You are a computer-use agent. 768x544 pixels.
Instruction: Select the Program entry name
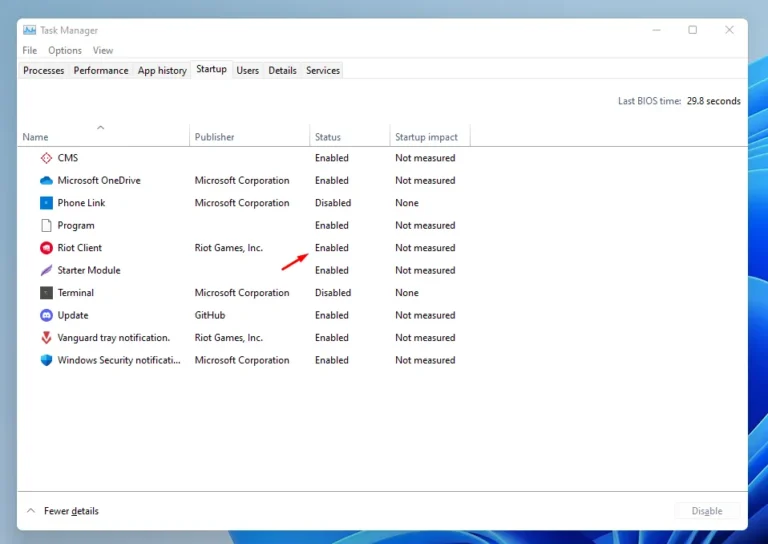tap(76, 225)
